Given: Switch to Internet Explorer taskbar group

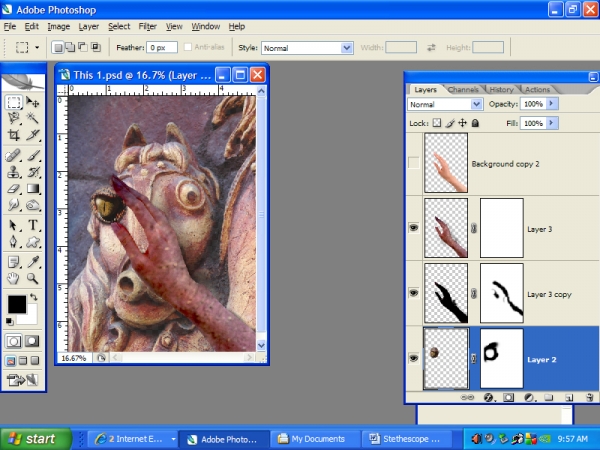Looking at the screenshot, I should [134, 439].
